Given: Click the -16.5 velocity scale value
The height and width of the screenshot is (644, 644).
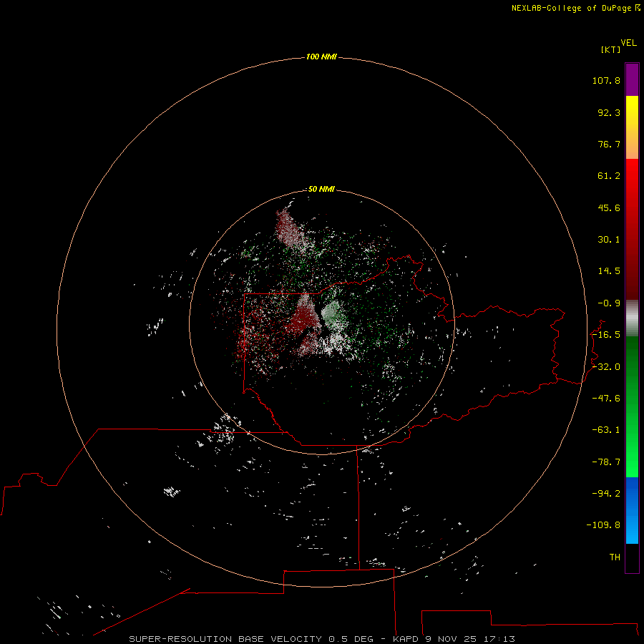Looking at the screenshot, I should point(606,335).
